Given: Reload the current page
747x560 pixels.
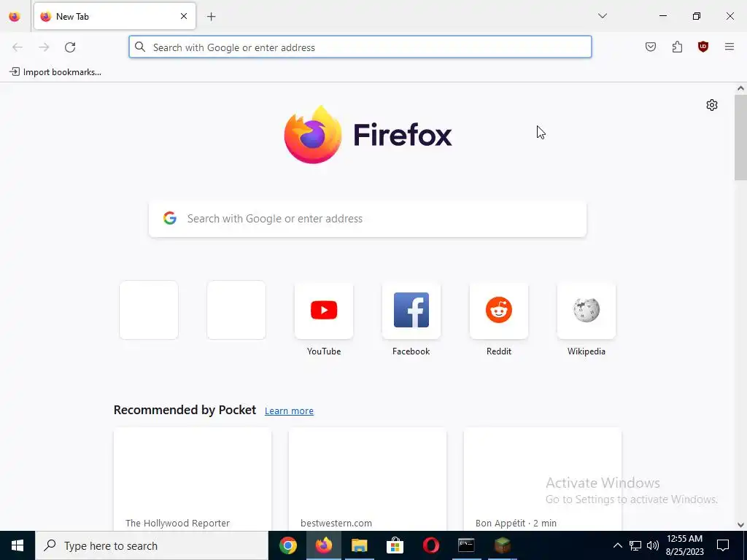Looking at the screenshot, I should (x=70, y=47).
